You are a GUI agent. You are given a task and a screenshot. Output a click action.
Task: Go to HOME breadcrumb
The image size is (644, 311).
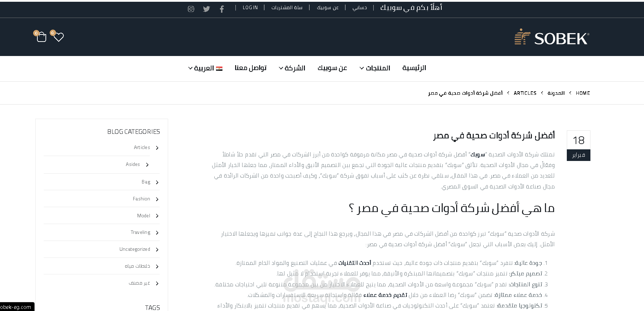click(x=583, y=93)
